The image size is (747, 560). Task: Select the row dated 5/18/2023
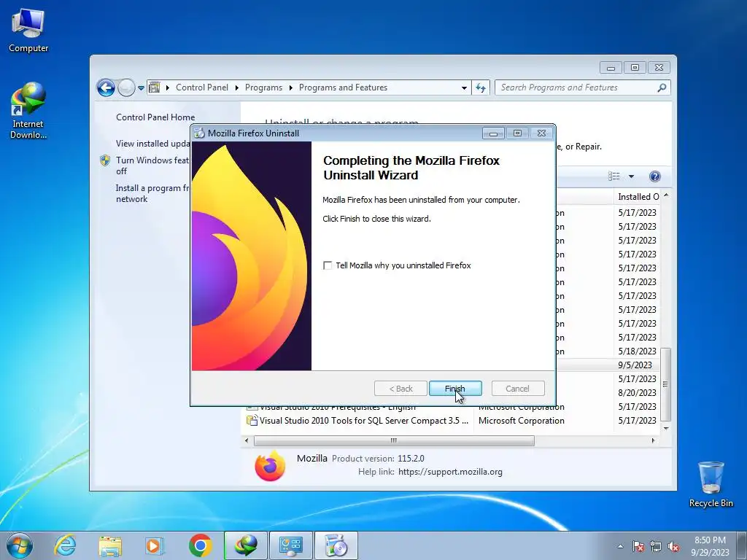pyautogui.click(x=608, y=351)
